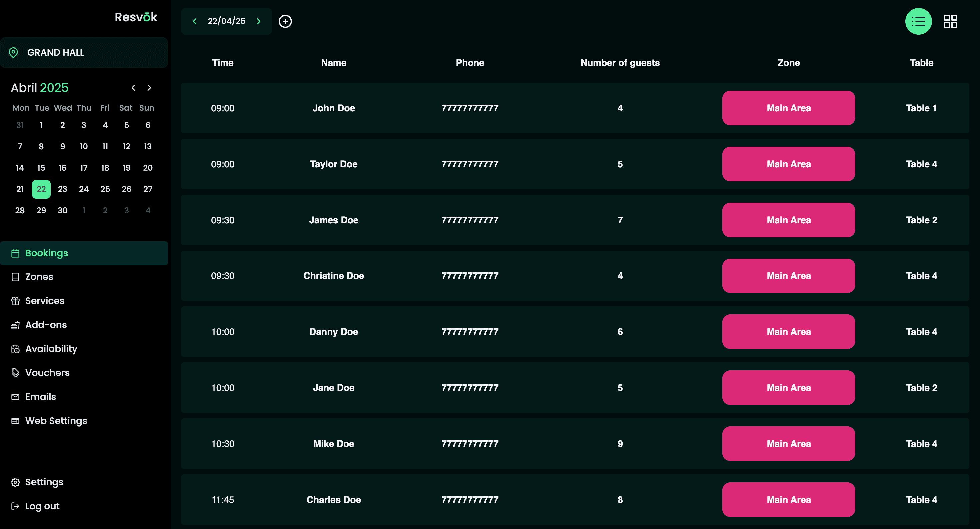This screenshot has width=980, height=529.
Task: Click the Emails envelope icon
Action: click(x=15, y=397)
